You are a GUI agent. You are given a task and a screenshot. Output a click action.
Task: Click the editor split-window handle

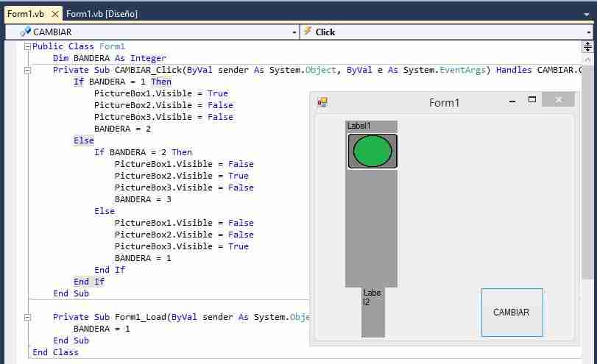587,47
